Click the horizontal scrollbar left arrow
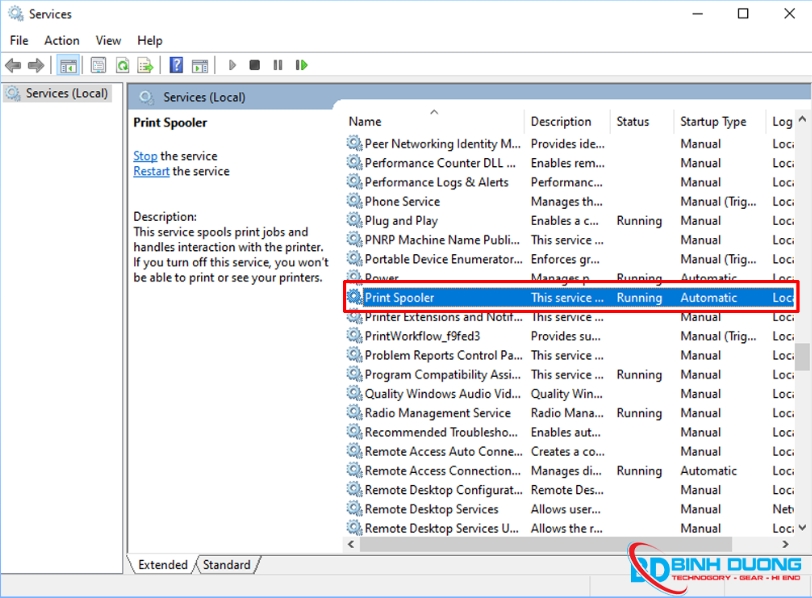This screenshot has height=598, width=812. (352, 545)
